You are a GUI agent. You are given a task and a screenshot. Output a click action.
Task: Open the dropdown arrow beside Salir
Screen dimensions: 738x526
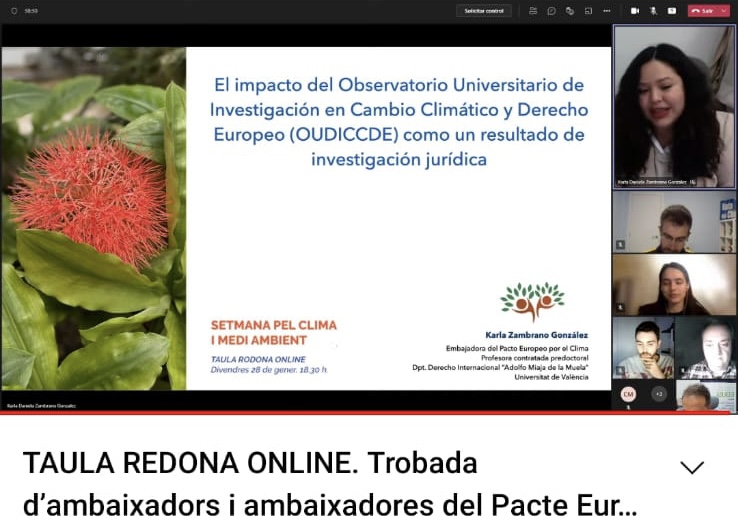724,11
